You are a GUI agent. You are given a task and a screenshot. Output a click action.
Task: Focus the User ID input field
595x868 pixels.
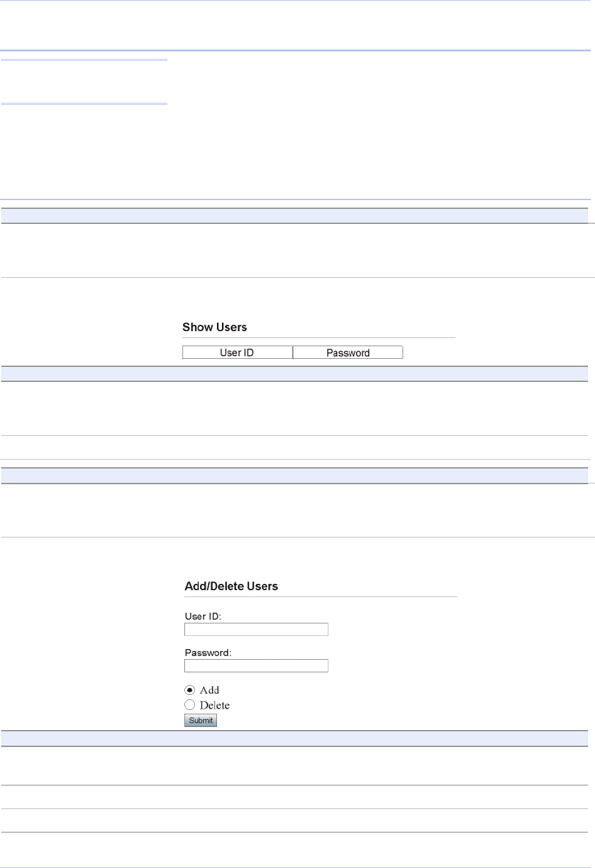(x=256, y=629)
